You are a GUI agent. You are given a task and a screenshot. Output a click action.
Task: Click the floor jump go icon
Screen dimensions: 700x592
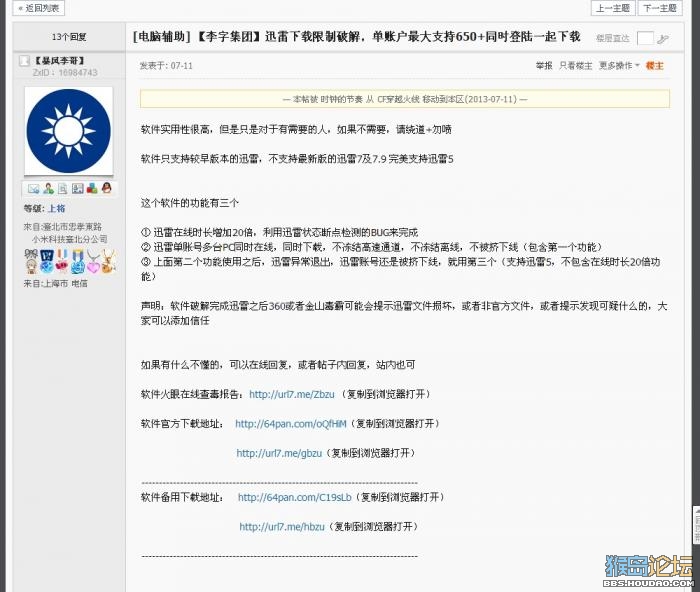[x=663, y=39]
